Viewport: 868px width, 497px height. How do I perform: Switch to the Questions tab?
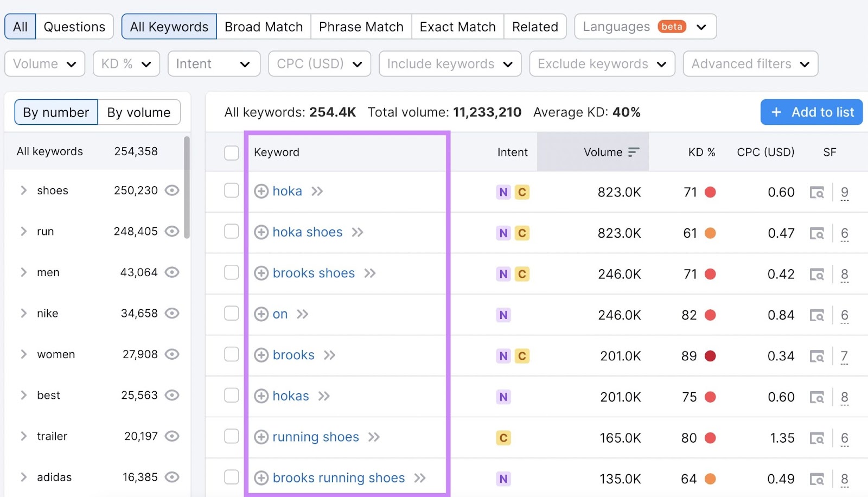74,26
